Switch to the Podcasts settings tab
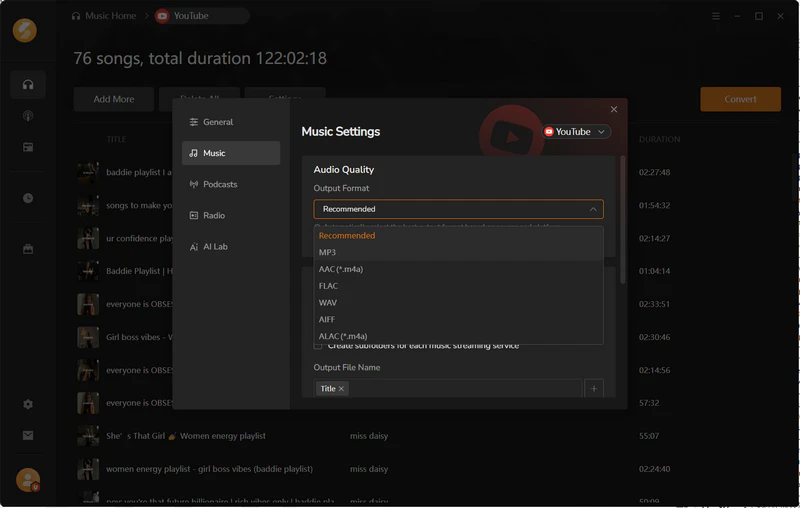Screen dimensions: 800x508 click(231, 184)
